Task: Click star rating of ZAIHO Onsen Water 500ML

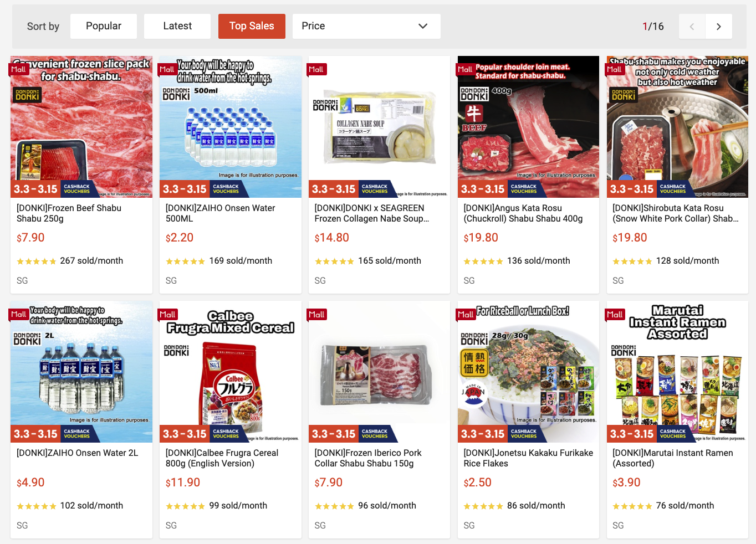Action: click(x=185, y=261)
